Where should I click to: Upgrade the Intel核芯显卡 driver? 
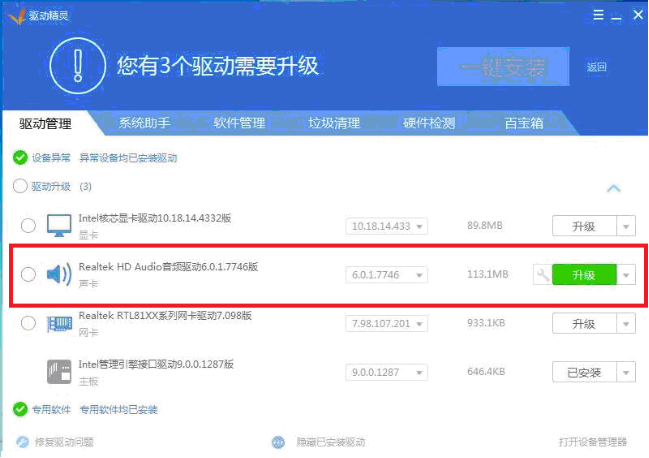[584, 226]
